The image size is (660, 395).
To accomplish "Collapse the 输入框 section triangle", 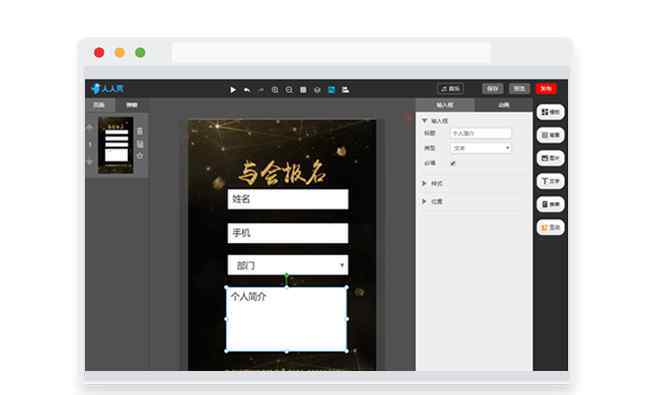I will 425,121.
